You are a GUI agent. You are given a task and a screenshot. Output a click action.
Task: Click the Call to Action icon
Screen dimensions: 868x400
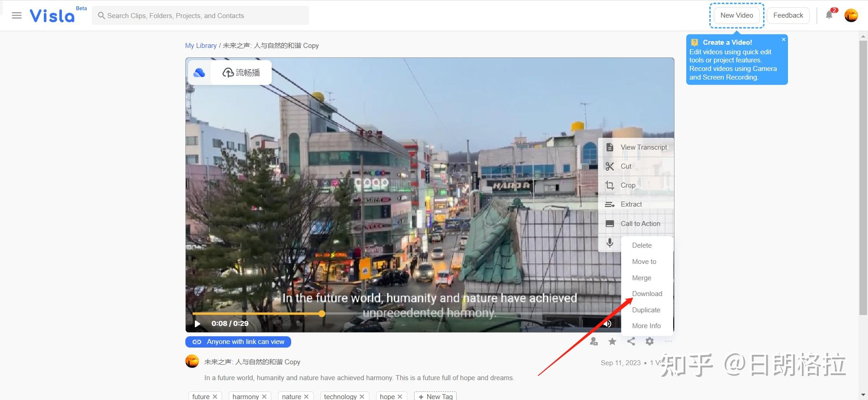[610, 224]
